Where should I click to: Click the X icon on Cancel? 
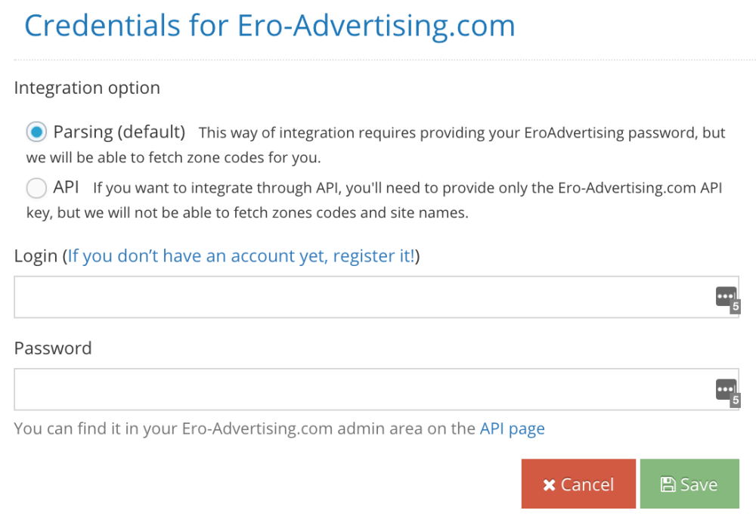click(549, 485)
